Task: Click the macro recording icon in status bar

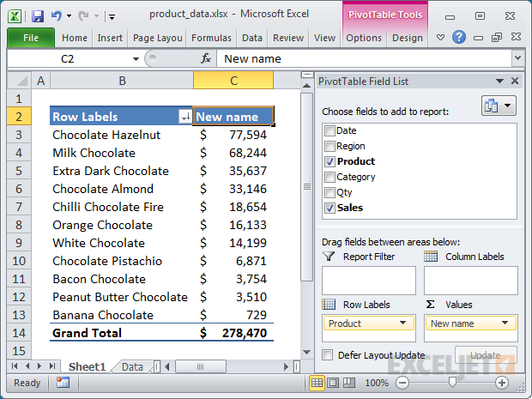Action: [x=62, y=383]
